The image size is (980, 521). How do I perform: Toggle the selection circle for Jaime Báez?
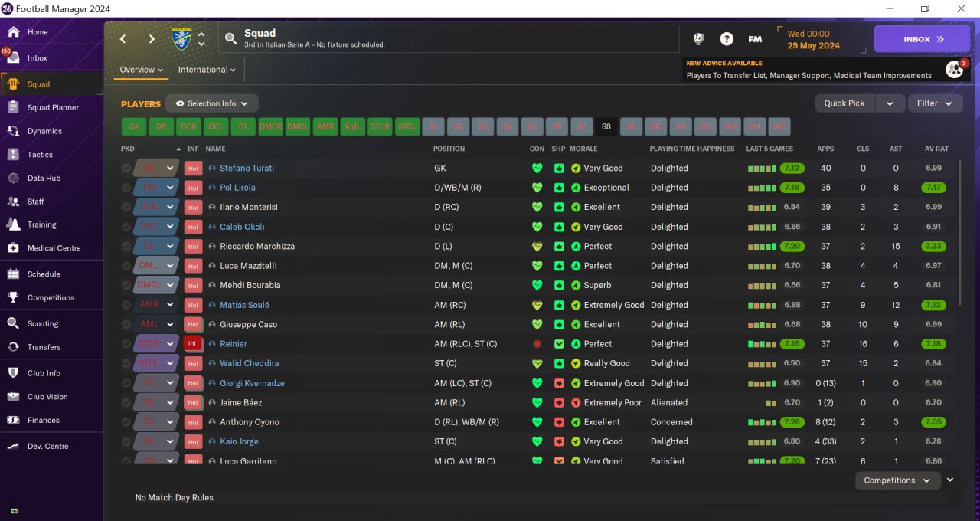click(126, 402)
